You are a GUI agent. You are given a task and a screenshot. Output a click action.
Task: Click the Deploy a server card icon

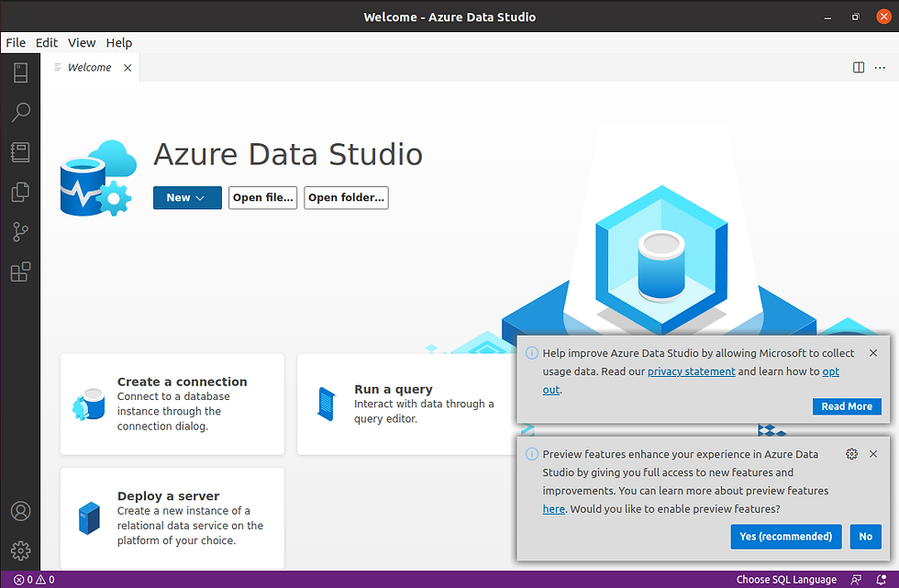pyautogui.click(x=89, y=518)
